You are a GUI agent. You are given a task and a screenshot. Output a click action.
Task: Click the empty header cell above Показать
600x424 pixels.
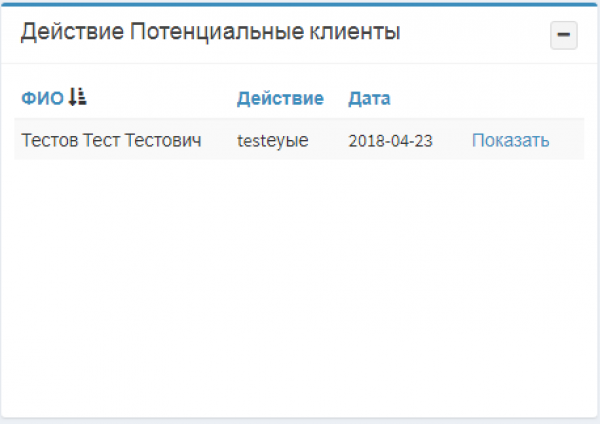pyautogui.click(x=510, y=98)
